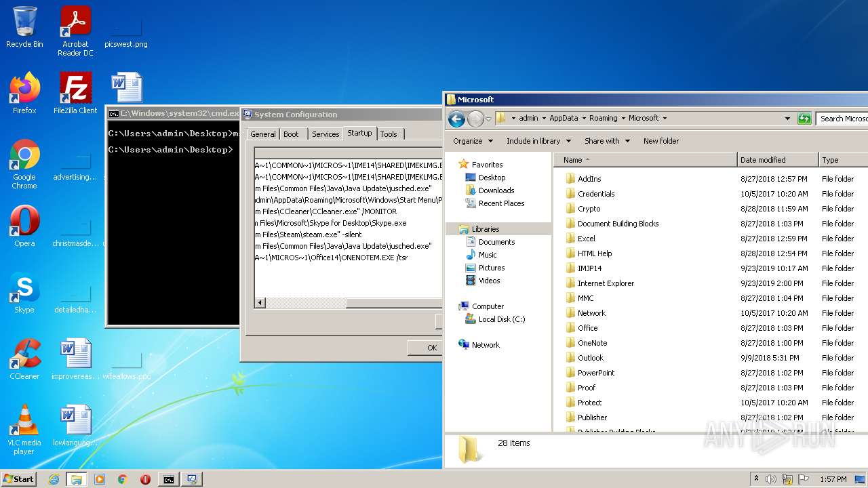This screenshot has width=868, height=488.
Task: Open the Start menu
Action: [x=18, y=479]
